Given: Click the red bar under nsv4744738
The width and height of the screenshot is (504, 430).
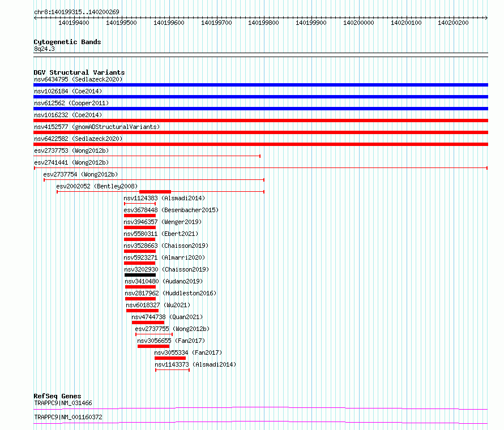Looking at the screenshot, I should point(148,322).
